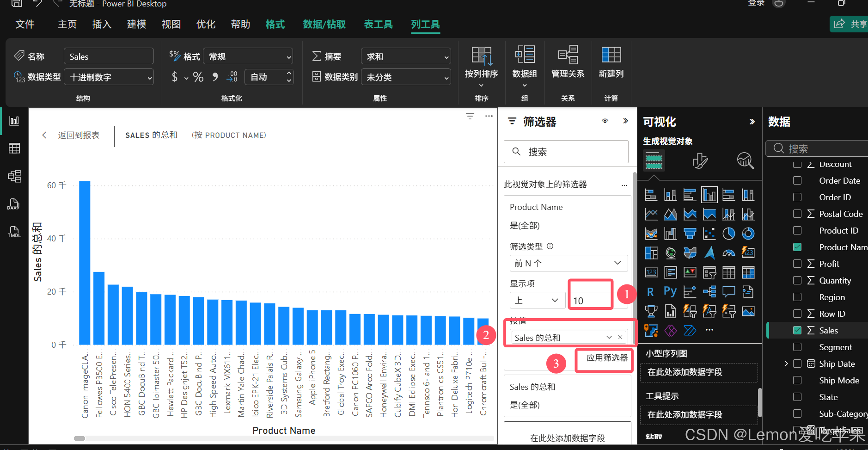Open the TMDL view icon
The height and width of the screenshot is (450, 868).
pos(14,232)
